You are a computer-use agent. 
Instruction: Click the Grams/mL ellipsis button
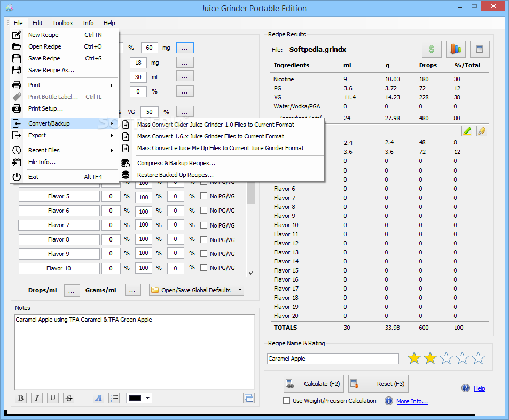(133, 290)
